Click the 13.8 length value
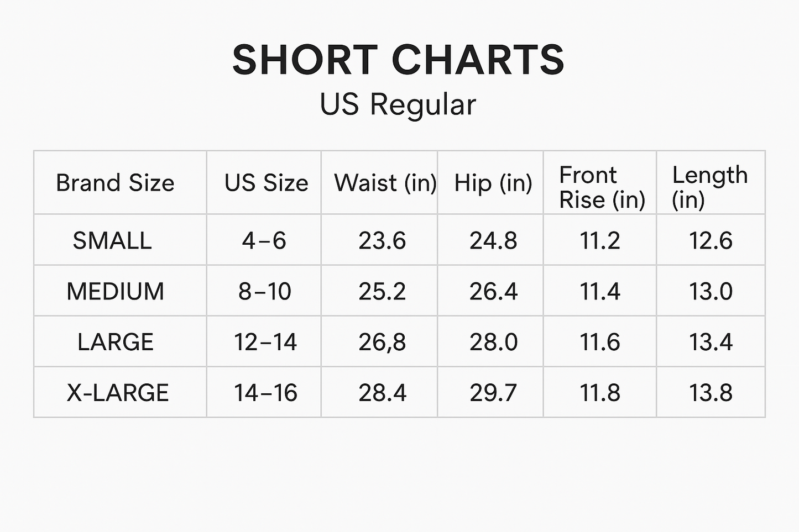 (711, 393)
